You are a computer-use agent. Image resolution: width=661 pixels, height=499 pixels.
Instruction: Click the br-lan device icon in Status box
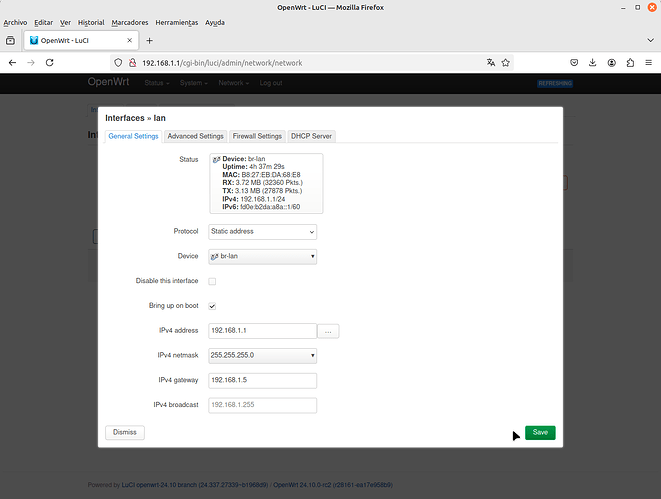(x=216, y=159)
